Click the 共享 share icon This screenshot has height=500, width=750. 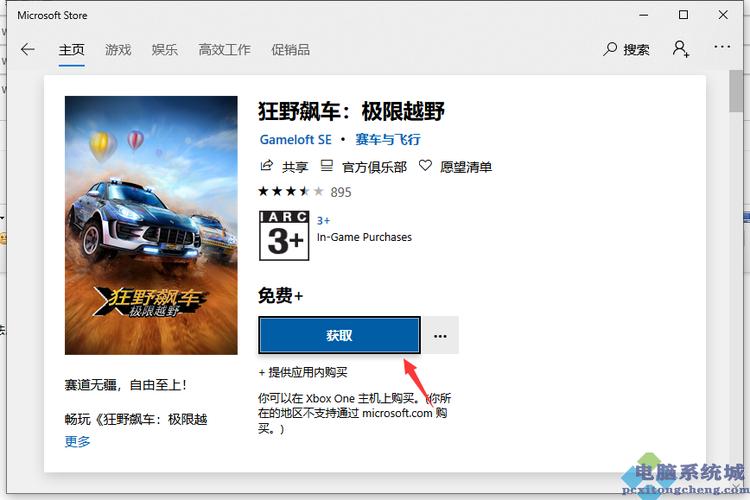[x=266, y=166]
